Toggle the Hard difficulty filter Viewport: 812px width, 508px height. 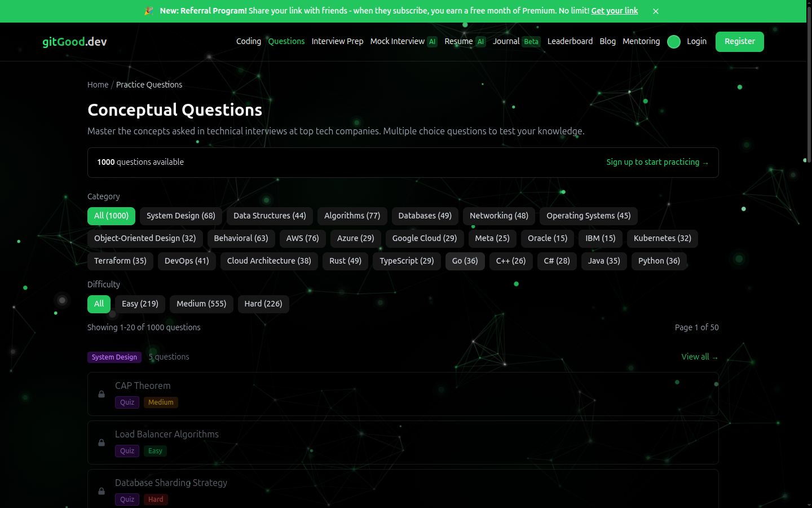(263, 304)
